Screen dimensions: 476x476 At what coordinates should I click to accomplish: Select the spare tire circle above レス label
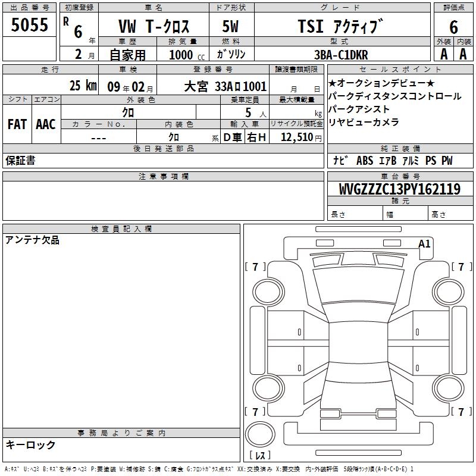[260, 434]
